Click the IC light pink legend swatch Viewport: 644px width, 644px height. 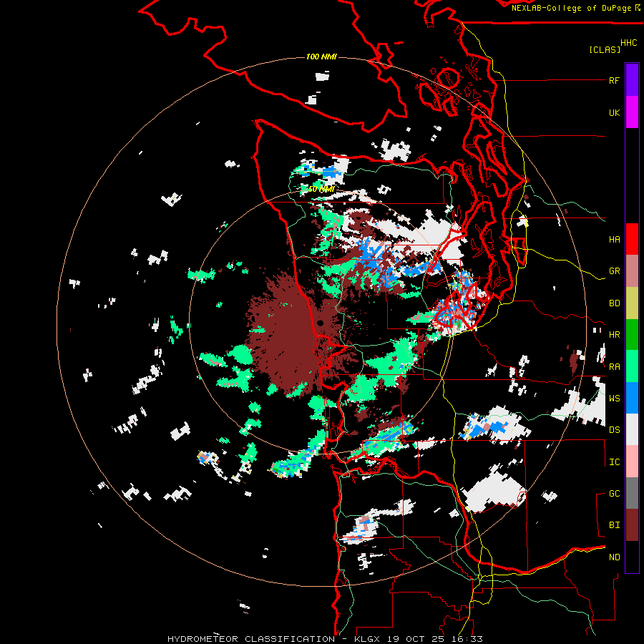pyautogui.click(x=632, y=462)
